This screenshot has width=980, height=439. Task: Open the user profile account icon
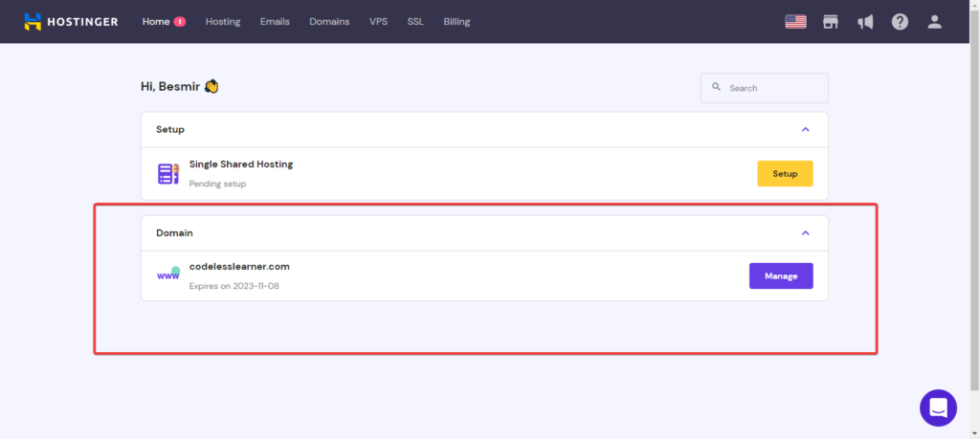click(x=934, y=22)
